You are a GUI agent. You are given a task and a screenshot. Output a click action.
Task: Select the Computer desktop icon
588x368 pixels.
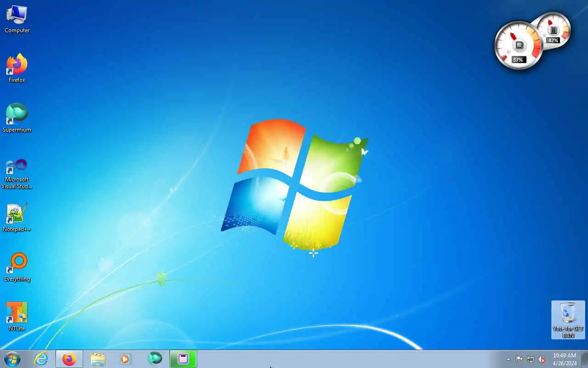coord(17,19)
